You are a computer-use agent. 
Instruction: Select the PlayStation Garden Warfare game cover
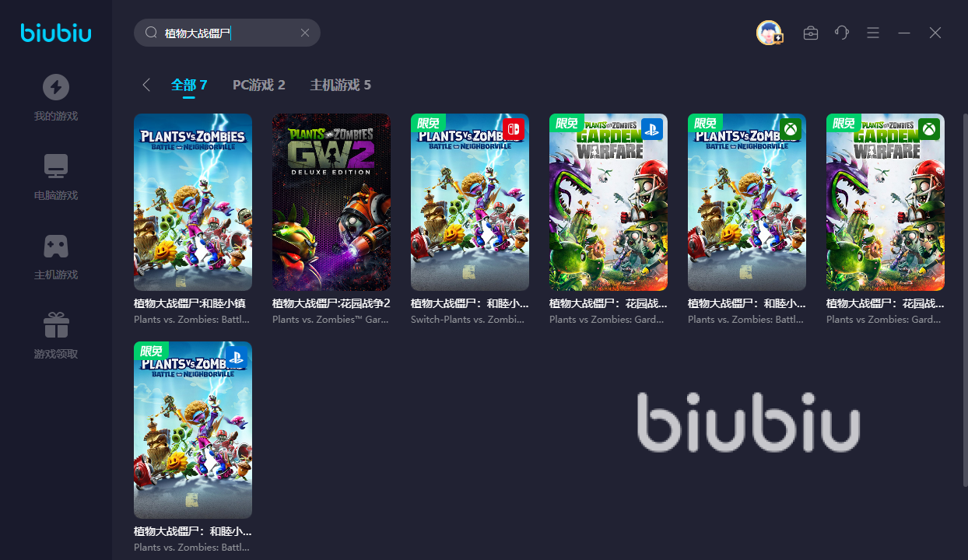tap(609, 202)
